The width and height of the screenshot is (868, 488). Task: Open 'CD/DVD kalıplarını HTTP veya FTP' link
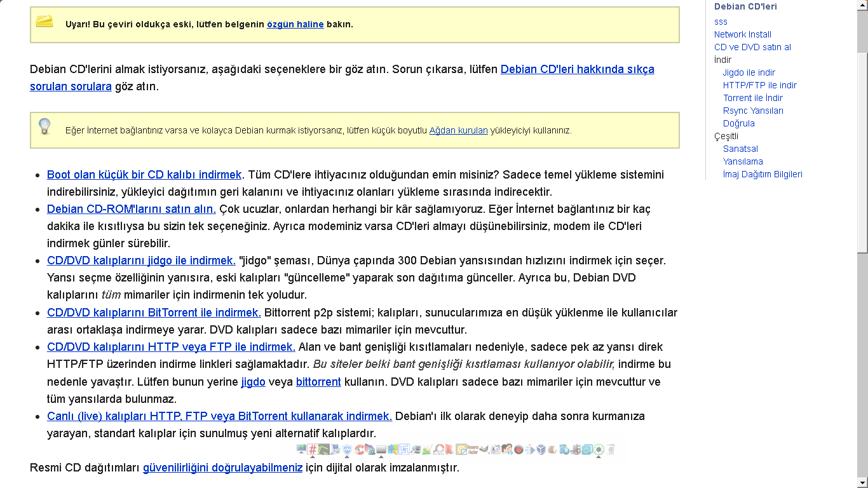[x=171, y=347]
